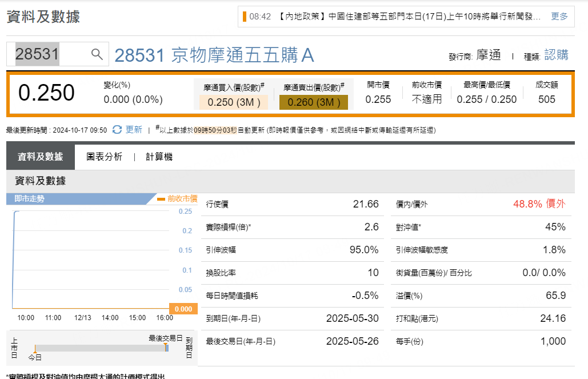This screenshot has height=379, width=588.
Task: Open the 08:42 內地政策 news headline
Action: coord(395,17)
